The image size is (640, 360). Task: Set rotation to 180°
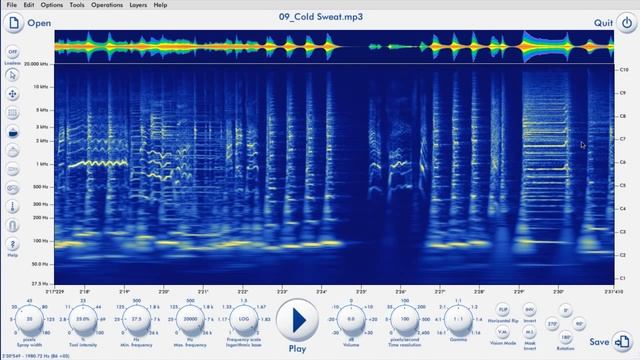565,338
